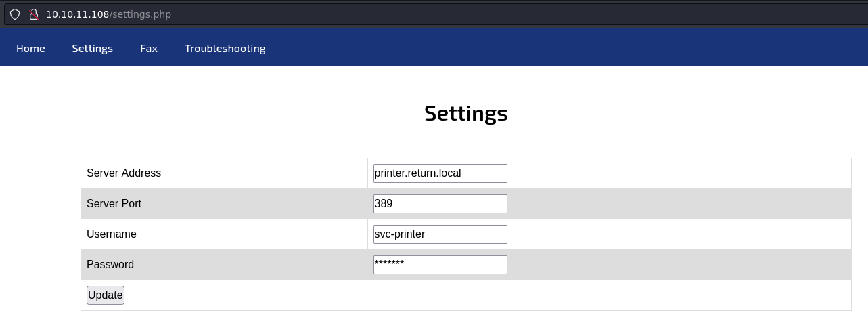The height and width of the screenshot is (319, 868).
Task: Click into the Server Port field
Action: tap(440, 204)
